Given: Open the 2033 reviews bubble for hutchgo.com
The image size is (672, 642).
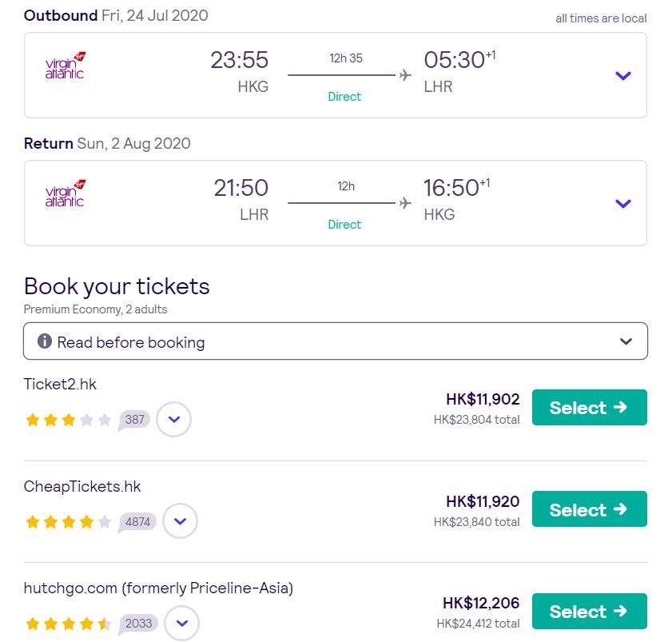Looking at the screenshot, I should 138,624.
